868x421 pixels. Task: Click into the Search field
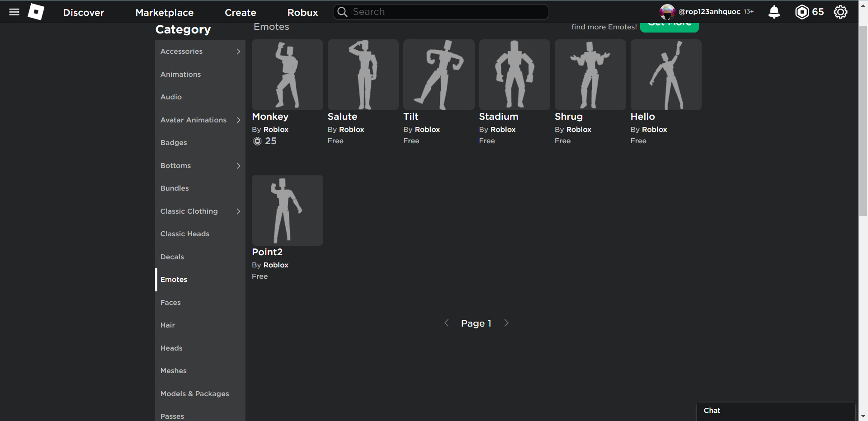(x=441, y=12)
